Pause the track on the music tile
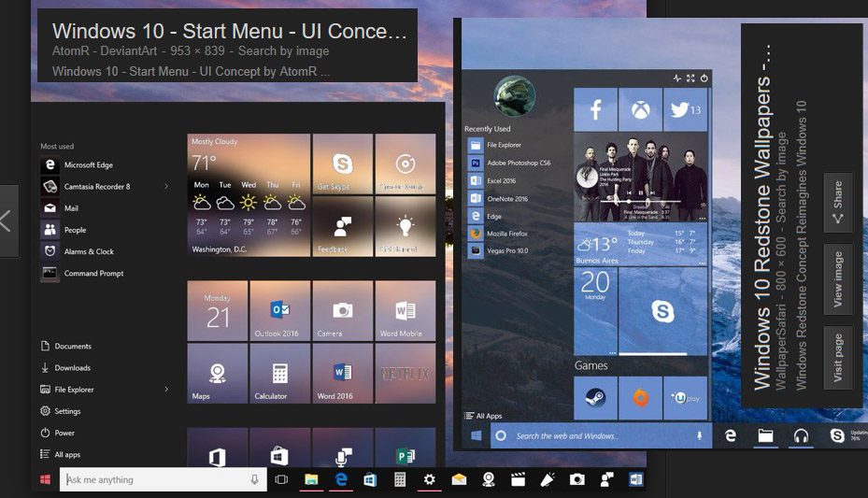868x498 pixels. [x=640, y=193]
